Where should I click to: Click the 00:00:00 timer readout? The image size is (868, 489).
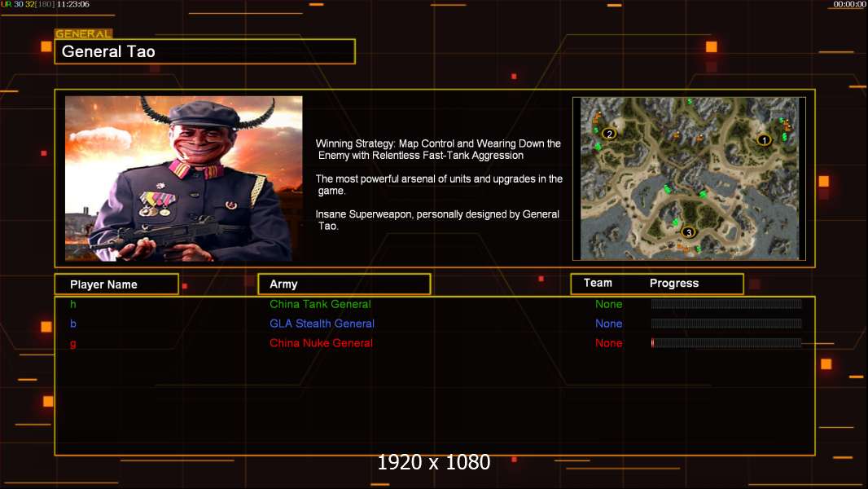click(850, 4)
